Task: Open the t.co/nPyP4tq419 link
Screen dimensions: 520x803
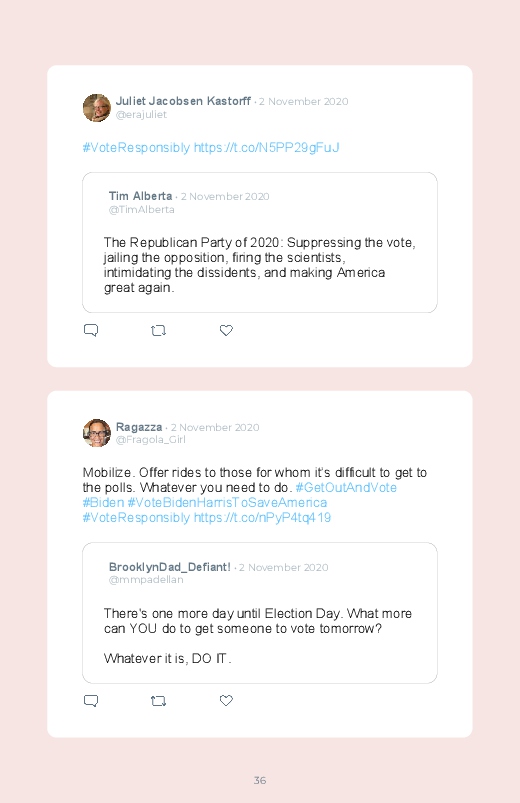Action: point(262,517)
